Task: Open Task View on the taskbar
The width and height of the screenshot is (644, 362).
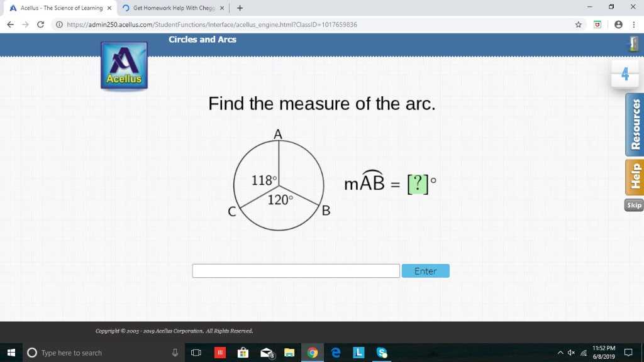Action: [x=196, y=353]
